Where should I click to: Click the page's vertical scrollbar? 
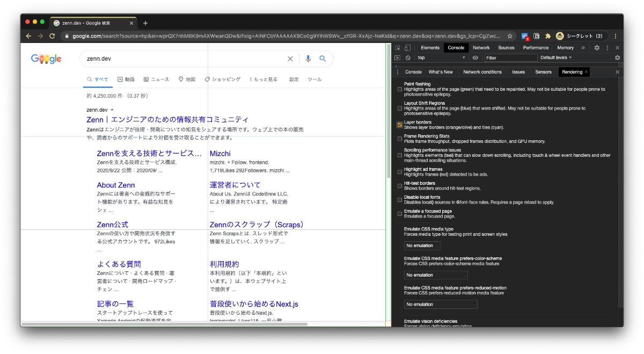388,111
